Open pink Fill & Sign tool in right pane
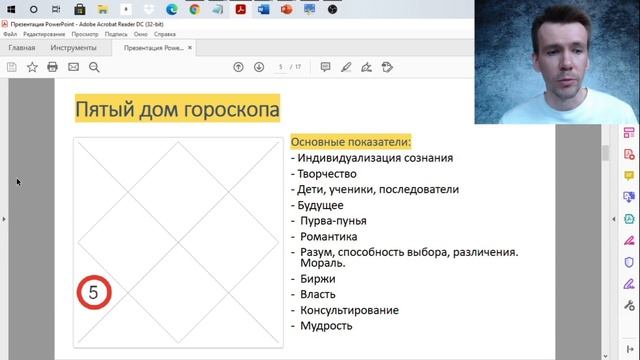Viewport: 640px width, 360px height. (629, 241)
